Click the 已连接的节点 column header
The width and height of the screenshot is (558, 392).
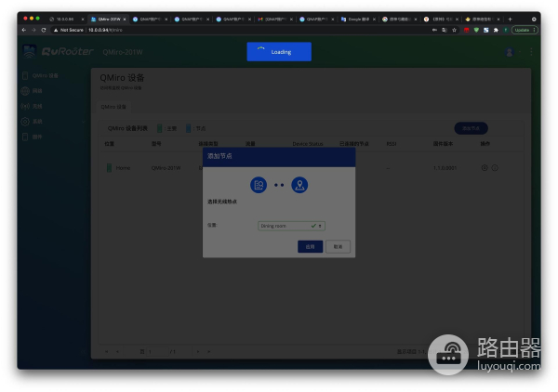(353, 144)
